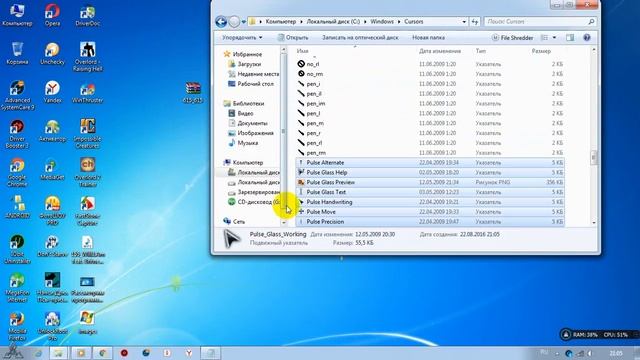This screenshot has height=360, width=640.
Task: Focus the Cursors search field
Action: coord(540,22)
